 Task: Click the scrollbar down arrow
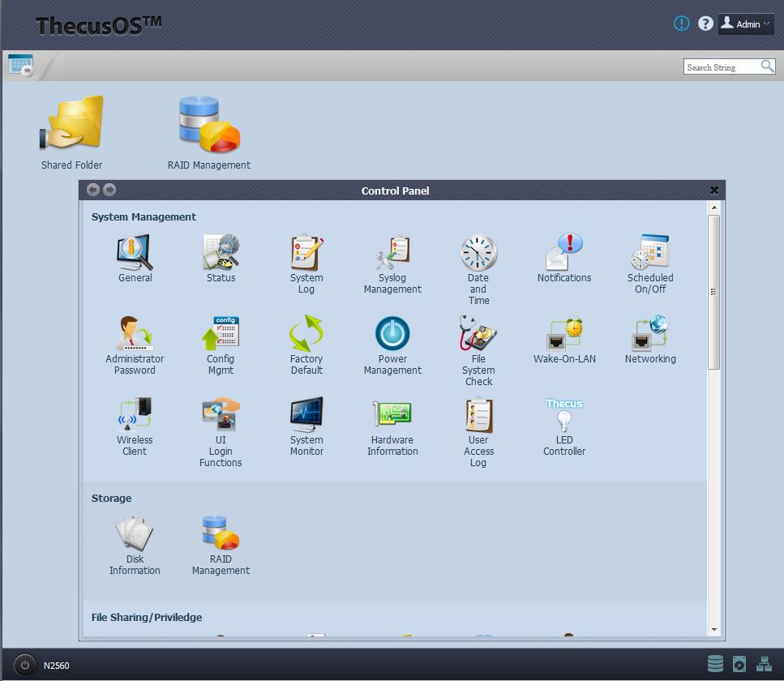pyautogui.click(x=714, y=630)
